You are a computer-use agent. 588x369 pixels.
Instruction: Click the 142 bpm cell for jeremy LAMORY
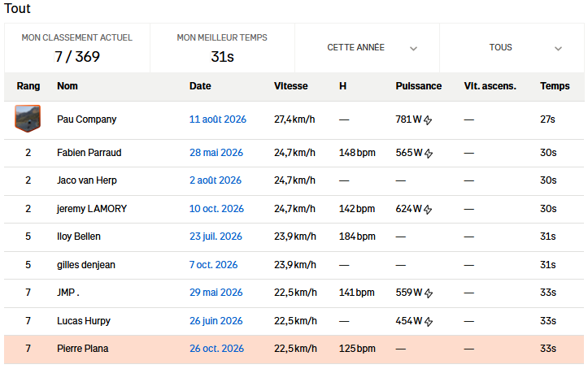click(x=357, y=209)
